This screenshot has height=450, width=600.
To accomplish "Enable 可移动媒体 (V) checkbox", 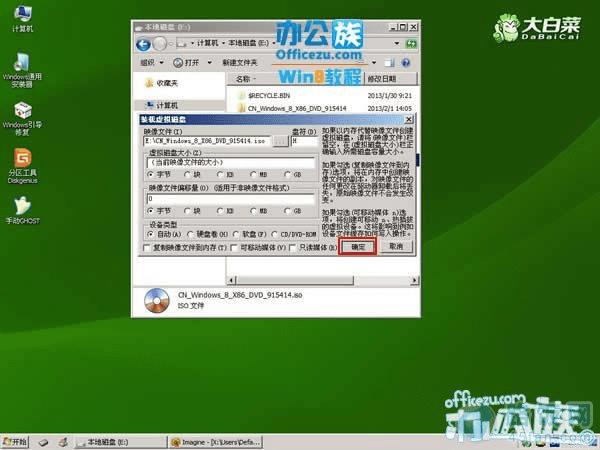I will coord(259,248).
